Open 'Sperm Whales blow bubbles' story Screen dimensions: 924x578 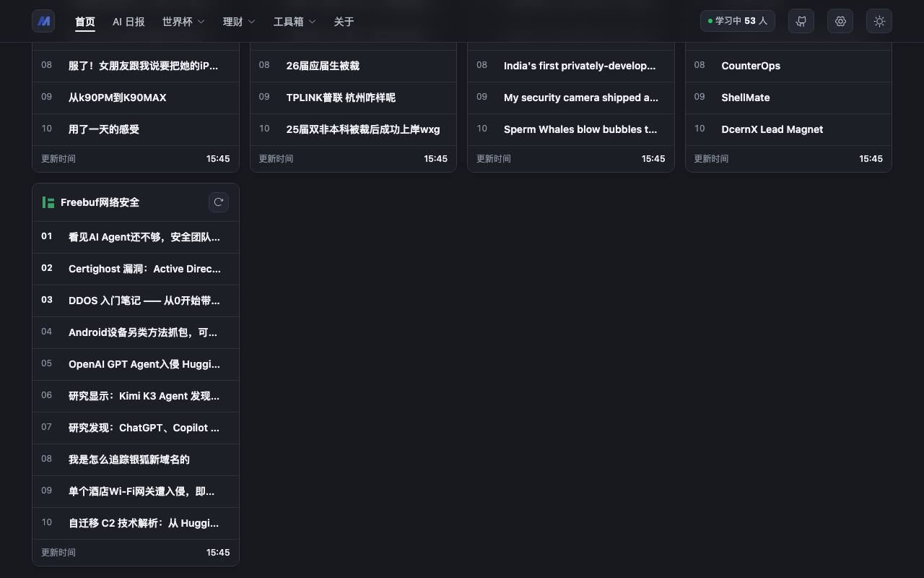(571, 129)
